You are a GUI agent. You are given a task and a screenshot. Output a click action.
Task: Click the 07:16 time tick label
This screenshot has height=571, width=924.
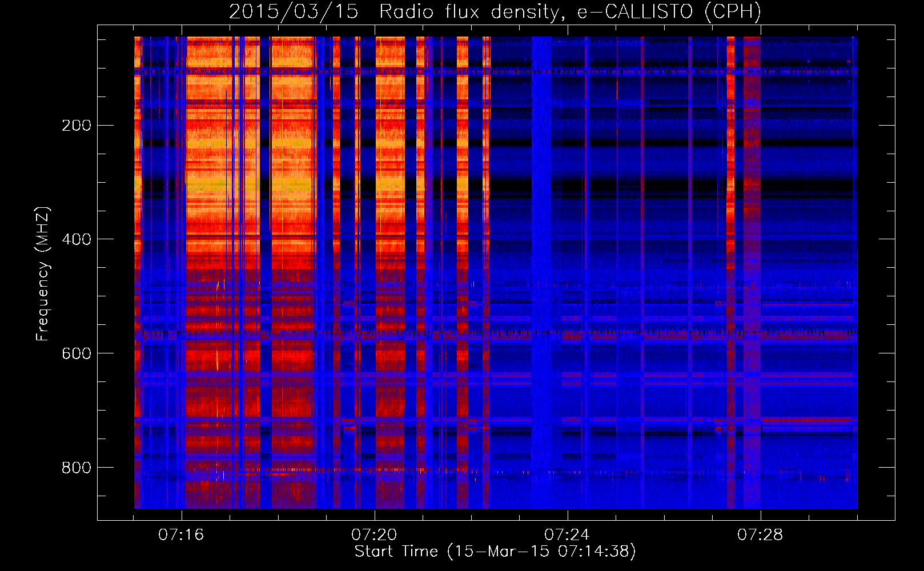coord(181,535)
